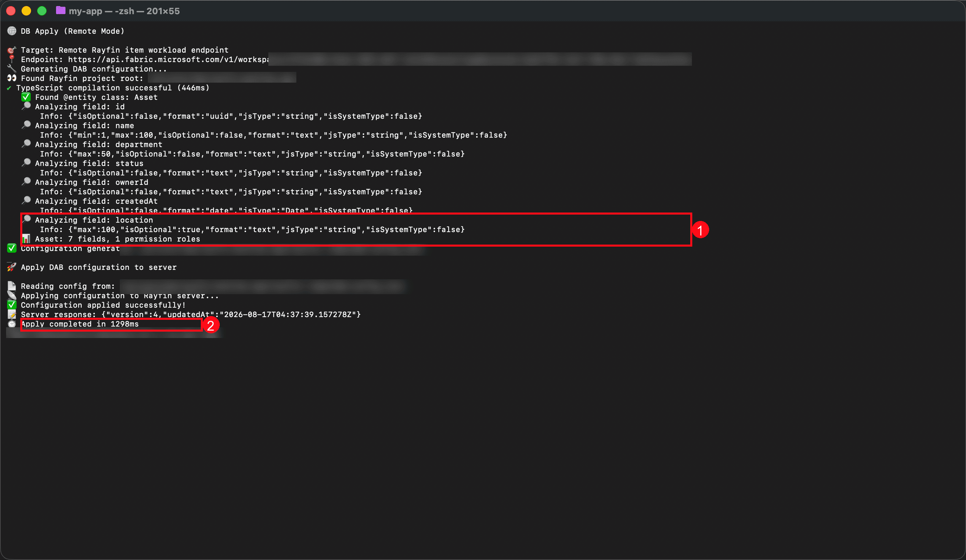The image size is (966, 560).
Task: Click the green zoom window button
Action: click(x=42, y=11)
